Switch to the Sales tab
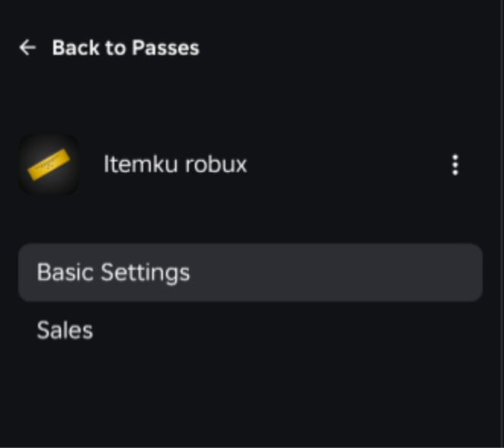The image size is (504, 448). tap(65, 330)
